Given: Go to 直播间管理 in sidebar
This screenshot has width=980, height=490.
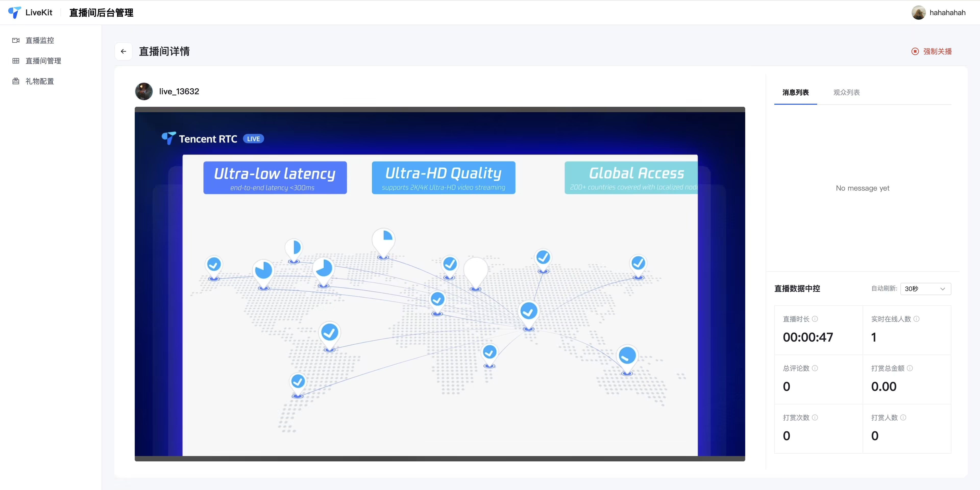Looking at the screenshot, I should coord(43,61).
